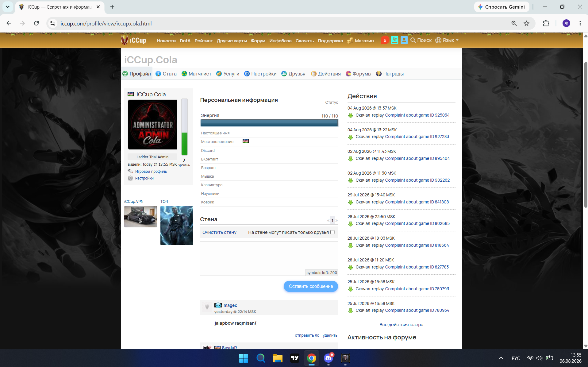Open Discord from the taskbar
This screenshot has width=588, height=367.
coord(329,358)
